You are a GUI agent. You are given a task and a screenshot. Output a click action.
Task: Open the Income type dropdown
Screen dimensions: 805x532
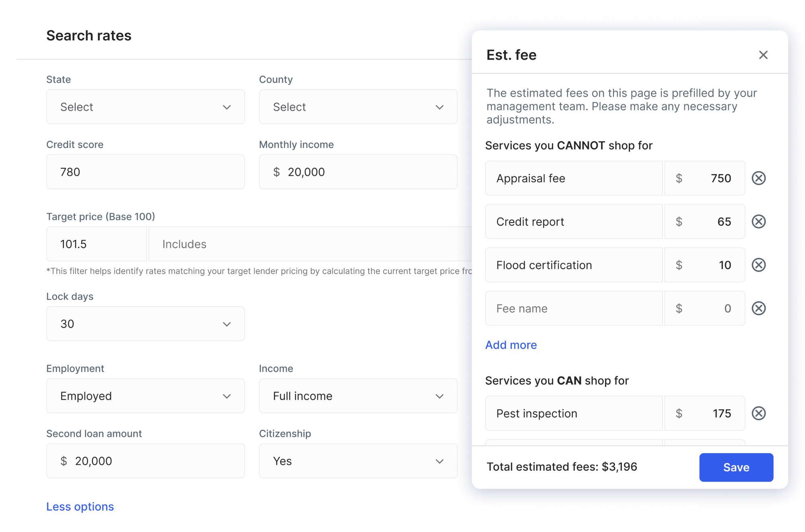click(358, 396)
